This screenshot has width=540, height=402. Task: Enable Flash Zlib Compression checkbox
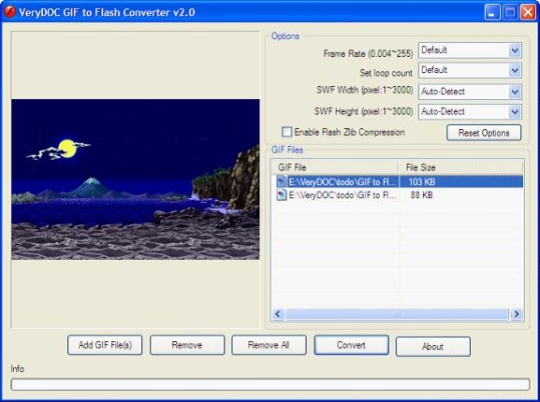[287, 132]
